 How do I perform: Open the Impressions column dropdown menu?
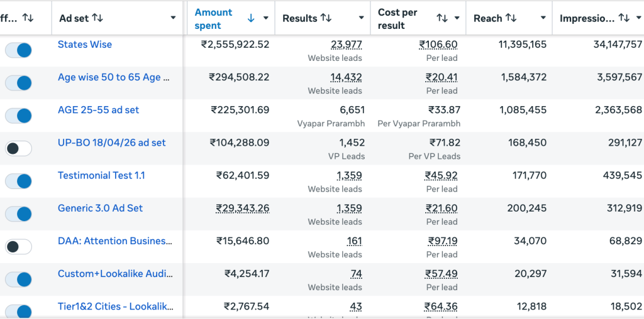(x=638, y=18)
